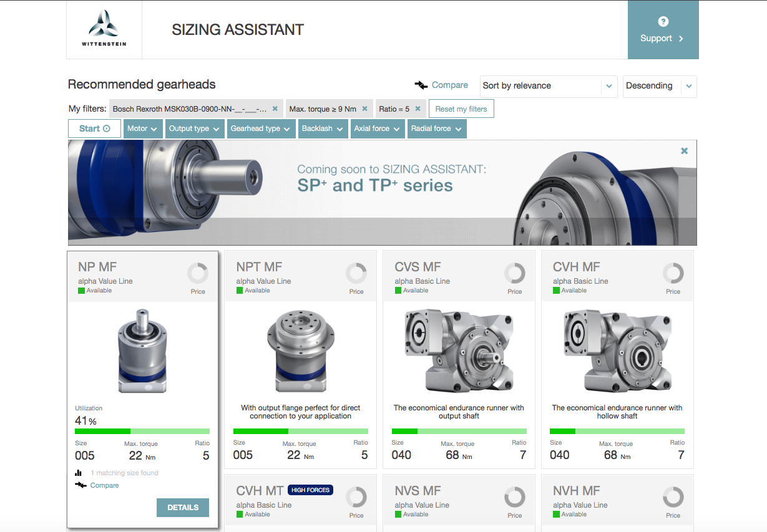Click the Reset my filters button
Viewport: 767px width, 532px height.
tap(461, 109)
